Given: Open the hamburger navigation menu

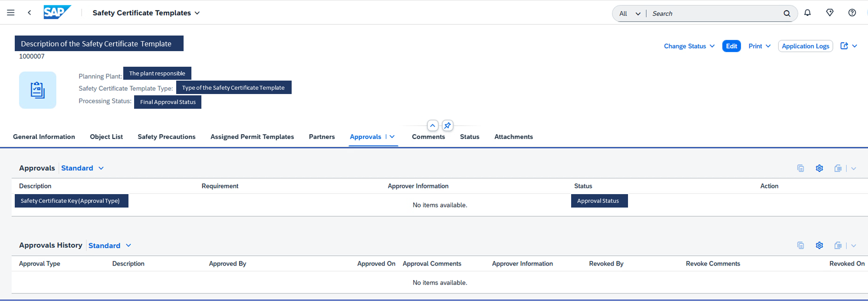Looking at the screenshot, I should click(x=11, y=13).
